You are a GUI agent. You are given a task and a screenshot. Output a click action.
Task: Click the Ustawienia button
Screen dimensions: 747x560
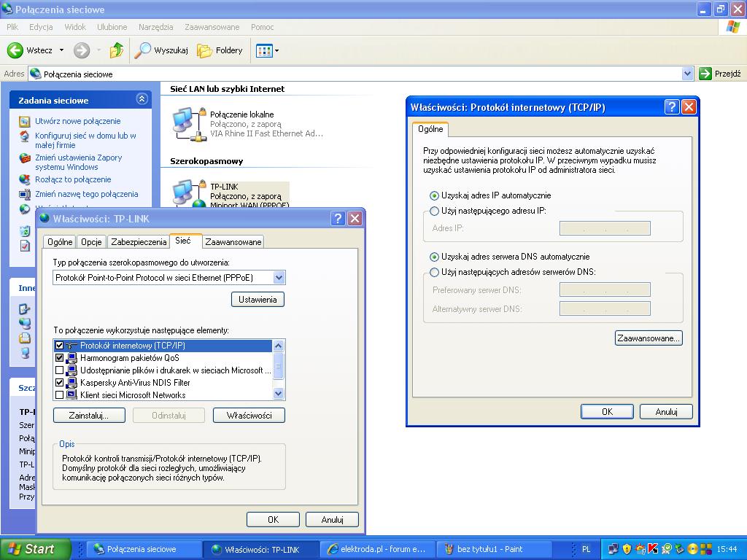pos(258,300)
